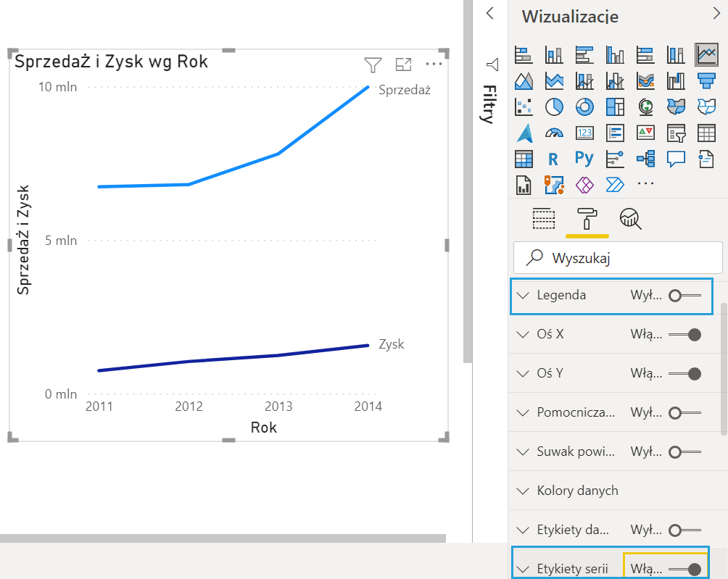Image resolution: width=728 pixels, height=579 pixels.
Task: Expand the Kolory danych section
Action: coord(523,491)
